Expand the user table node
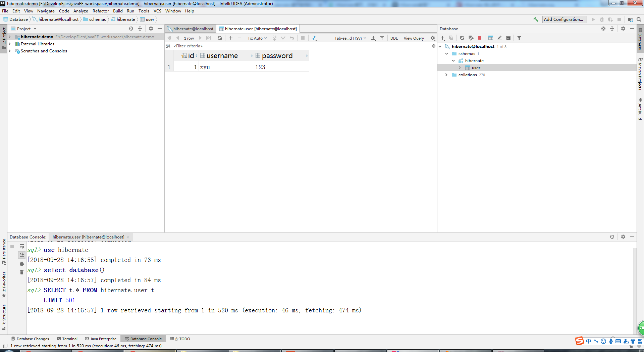 pos(460,68)
